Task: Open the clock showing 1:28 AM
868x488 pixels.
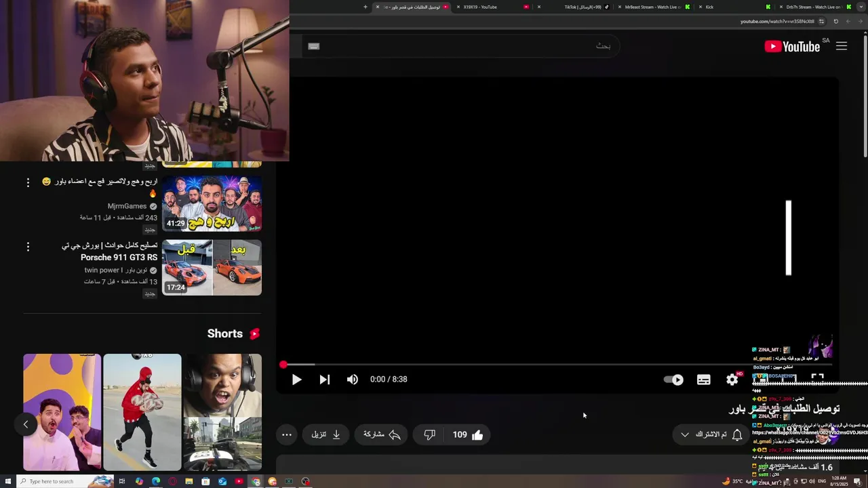Action: (840, 481)
